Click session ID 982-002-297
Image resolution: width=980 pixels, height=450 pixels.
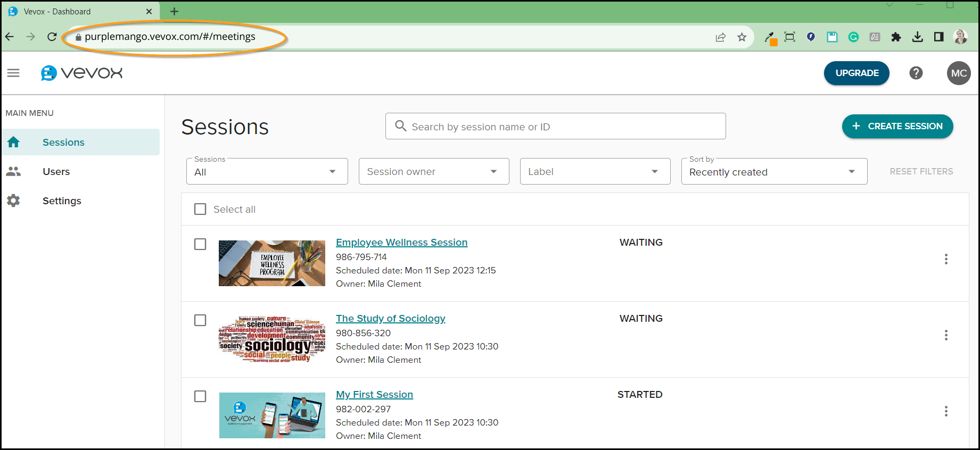click(363, 409)
